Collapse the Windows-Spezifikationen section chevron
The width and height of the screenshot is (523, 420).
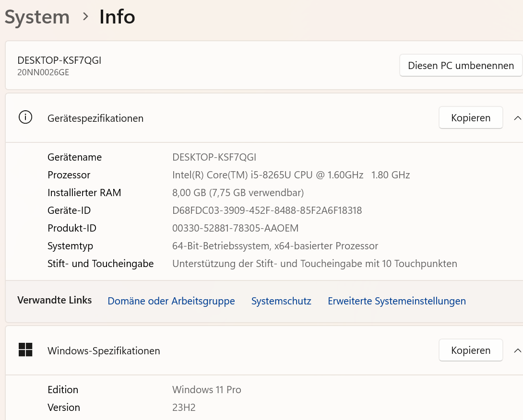pyautogui.click(x=517, y=350)
